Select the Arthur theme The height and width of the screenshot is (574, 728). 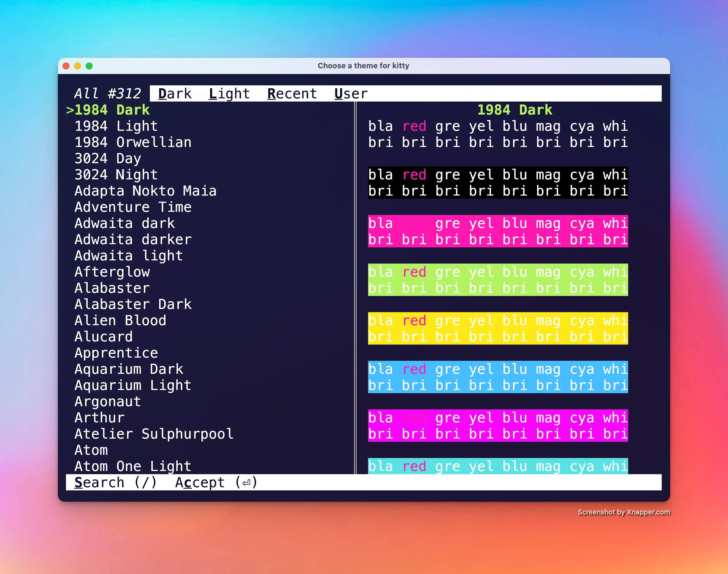100,417
